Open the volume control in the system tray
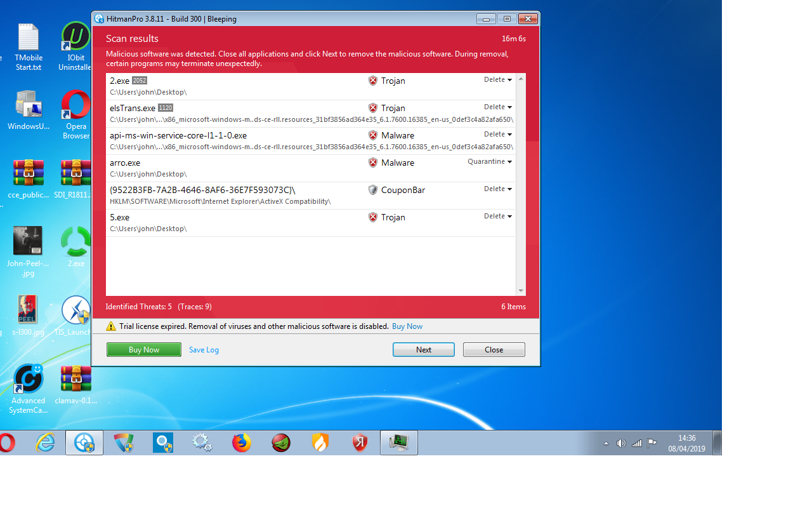 pos(621,443)
